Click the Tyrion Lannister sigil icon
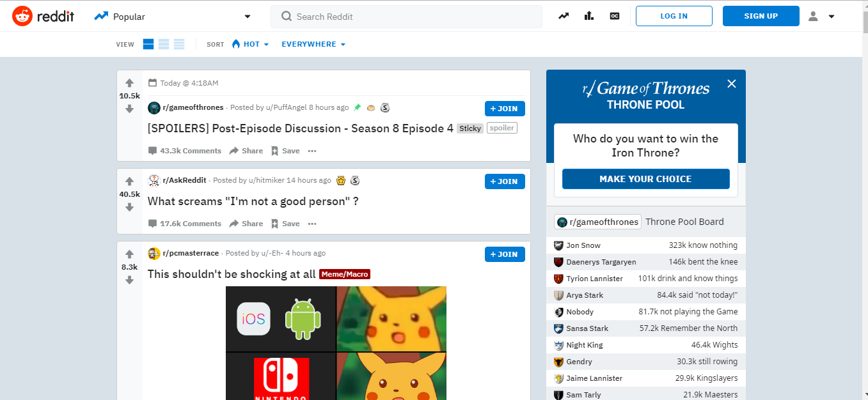The image size is (868, 400). pos(558,279)
